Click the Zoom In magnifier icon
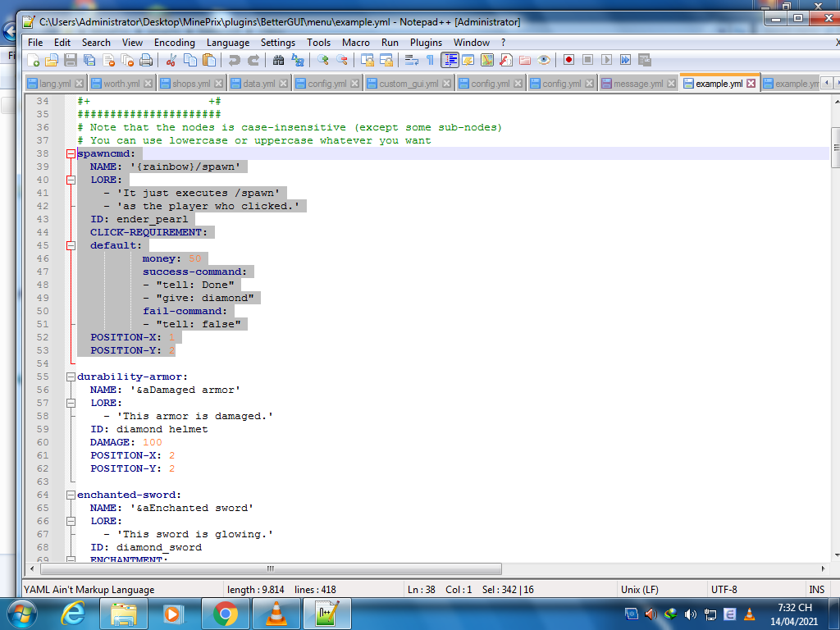The width and height of the screenshot is (840, 630). pos(323,60)
